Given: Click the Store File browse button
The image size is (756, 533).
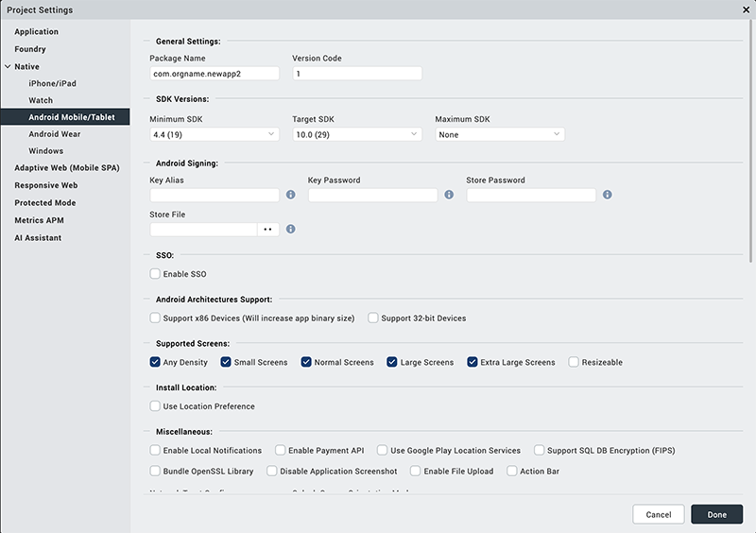Looking at the screenshot, I should click(267, 229).
